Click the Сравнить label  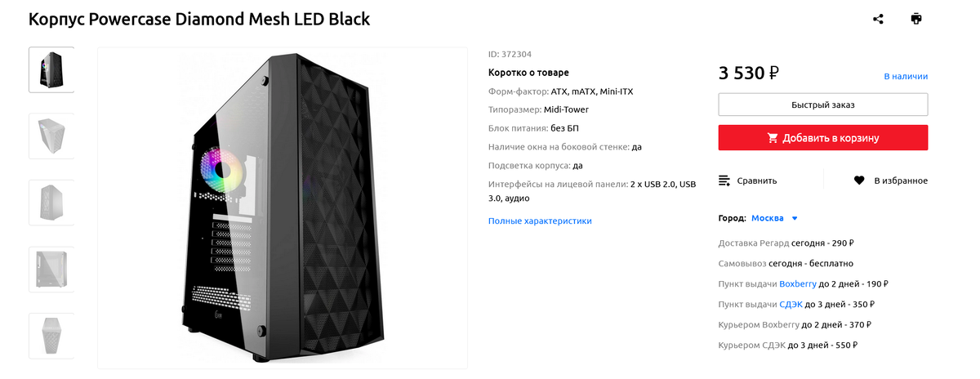tap(757, 181)
